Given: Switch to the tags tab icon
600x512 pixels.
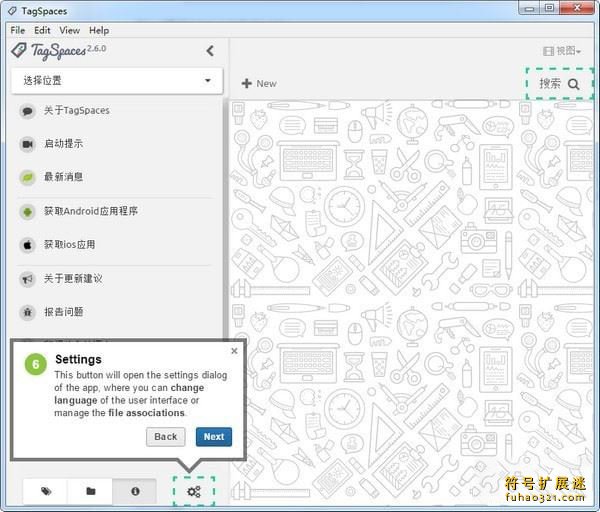Looking at the screenshot, I should (x=46, y=491).
